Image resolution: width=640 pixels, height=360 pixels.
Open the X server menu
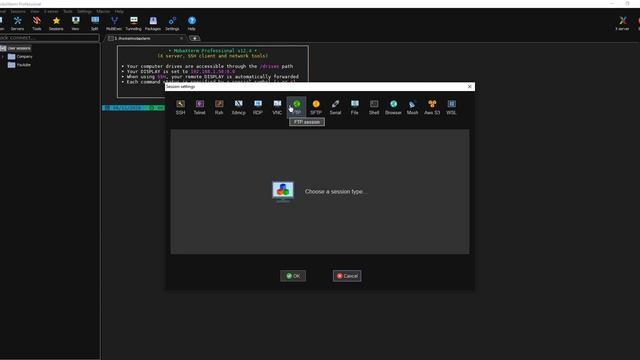[51, 11]
